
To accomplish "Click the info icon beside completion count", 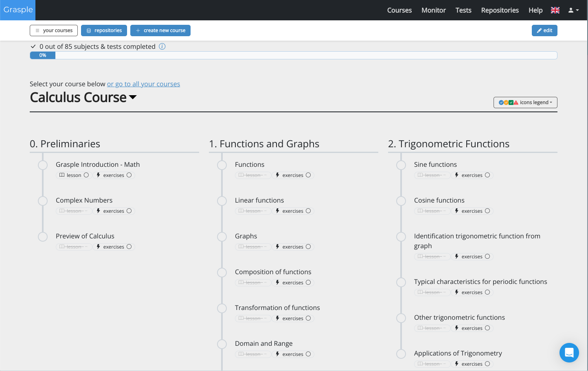I will (162, 46).
